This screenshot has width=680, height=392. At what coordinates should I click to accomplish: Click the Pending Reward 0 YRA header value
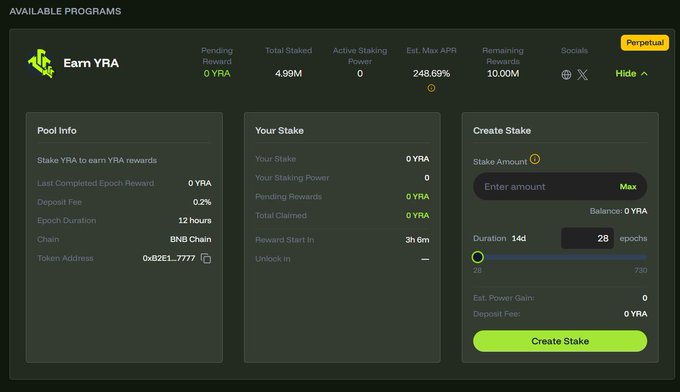click(217, 74)
